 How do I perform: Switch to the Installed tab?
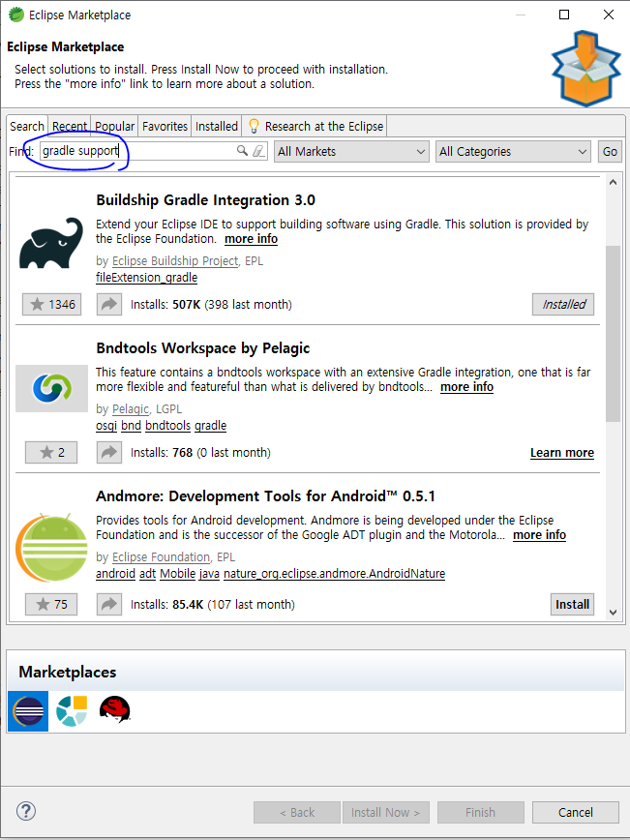(217, 127)
